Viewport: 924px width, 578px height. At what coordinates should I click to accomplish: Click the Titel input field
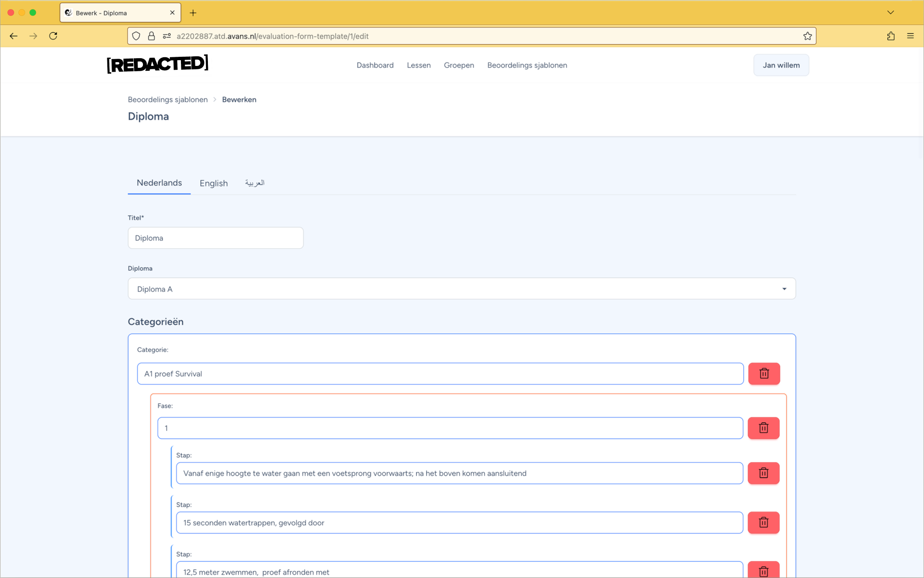(215, 238)
